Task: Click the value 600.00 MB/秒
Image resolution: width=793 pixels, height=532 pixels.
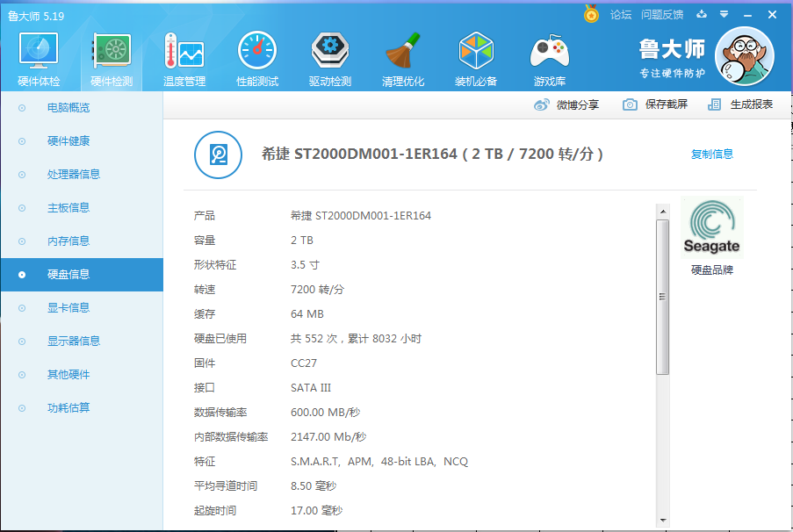Action: 325,412
